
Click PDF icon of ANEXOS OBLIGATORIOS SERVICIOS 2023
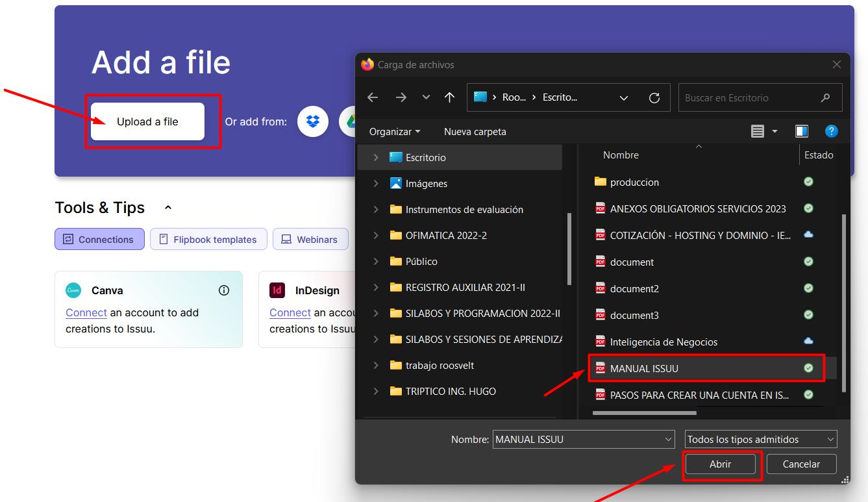pos(601,208)
